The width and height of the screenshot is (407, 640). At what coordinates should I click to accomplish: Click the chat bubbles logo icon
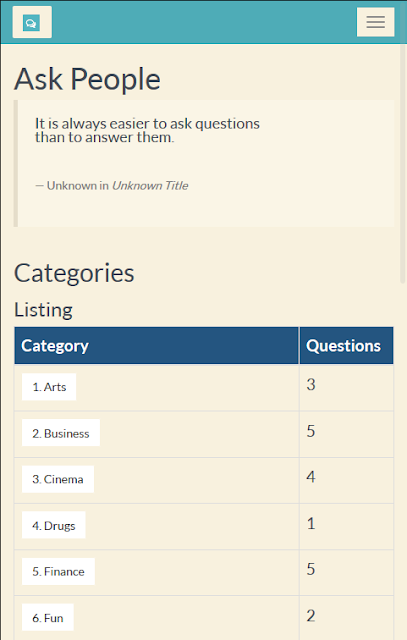point(31,23)
